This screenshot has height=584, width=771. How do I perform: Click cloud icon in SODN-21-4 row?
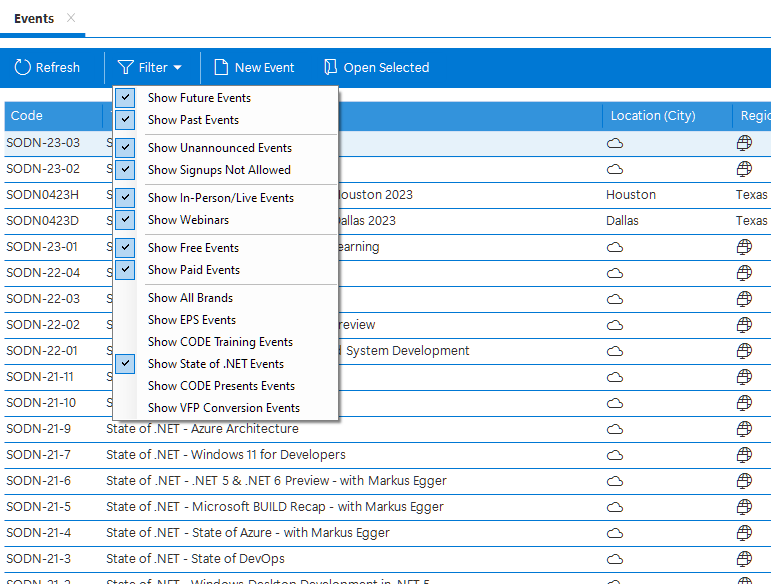(x=615, y=534)
